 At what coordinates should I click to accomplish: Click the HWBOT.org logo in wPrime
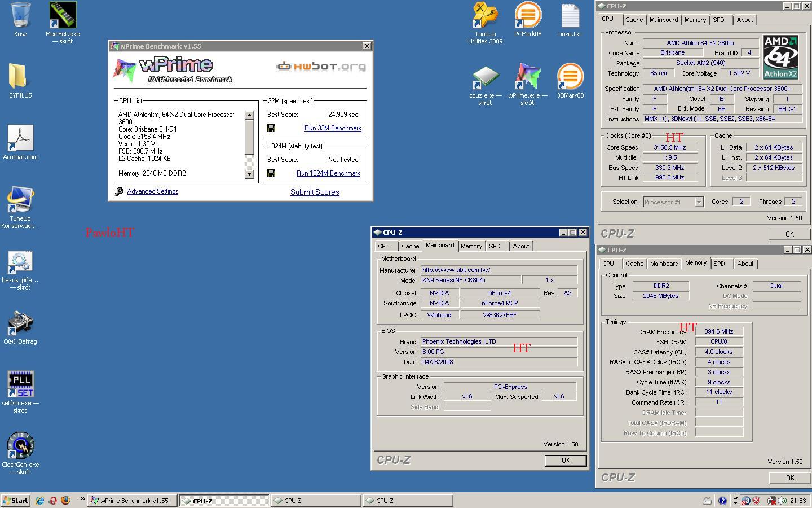click(x=320, y=67)
